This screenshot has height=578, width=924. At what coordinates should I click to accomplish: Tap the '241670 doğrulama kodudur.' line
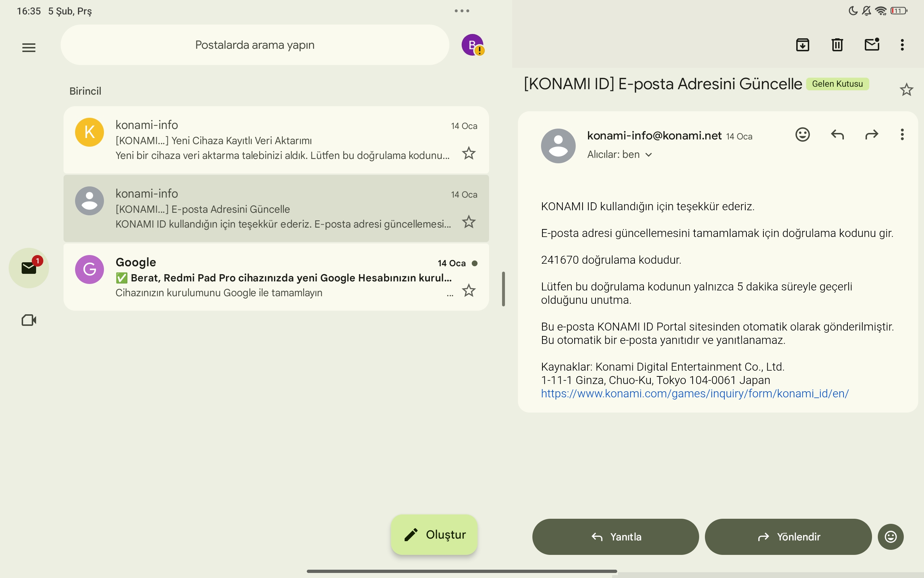tap(611, 260)
